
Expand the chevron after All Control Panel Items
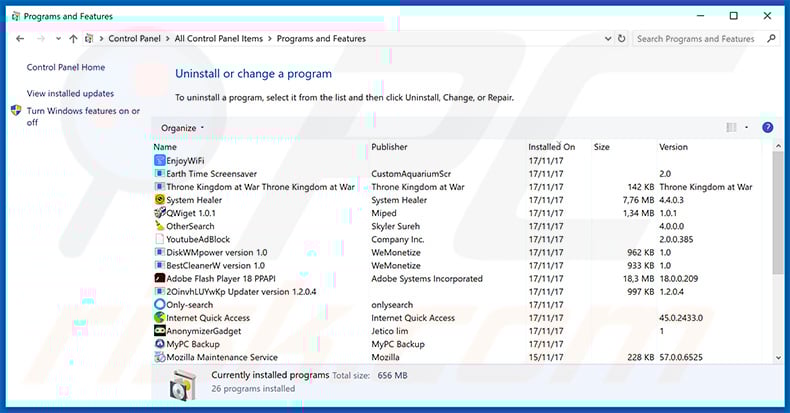[270, 39]
